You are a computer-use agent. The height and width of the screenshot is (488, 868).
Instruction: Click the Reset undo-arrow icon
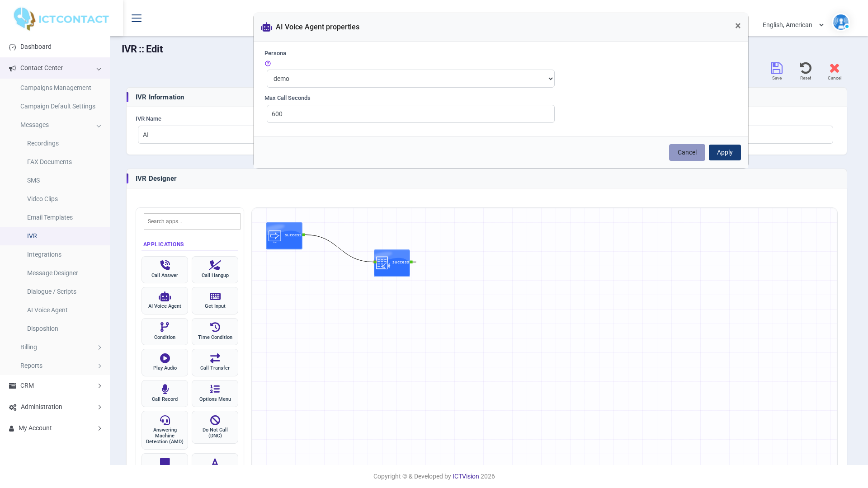point(806,68)
